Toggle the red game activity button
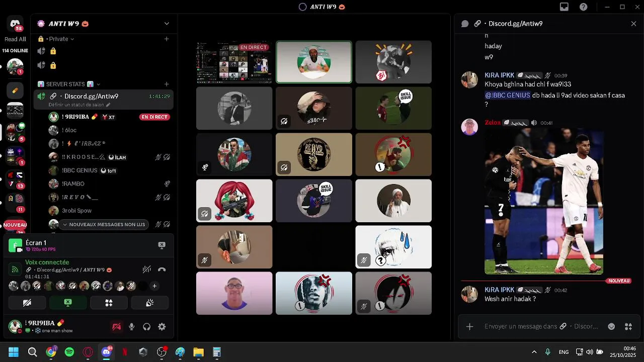Image resolution: width=644 pixels, height=362 pixels. [x=117, y=327]
